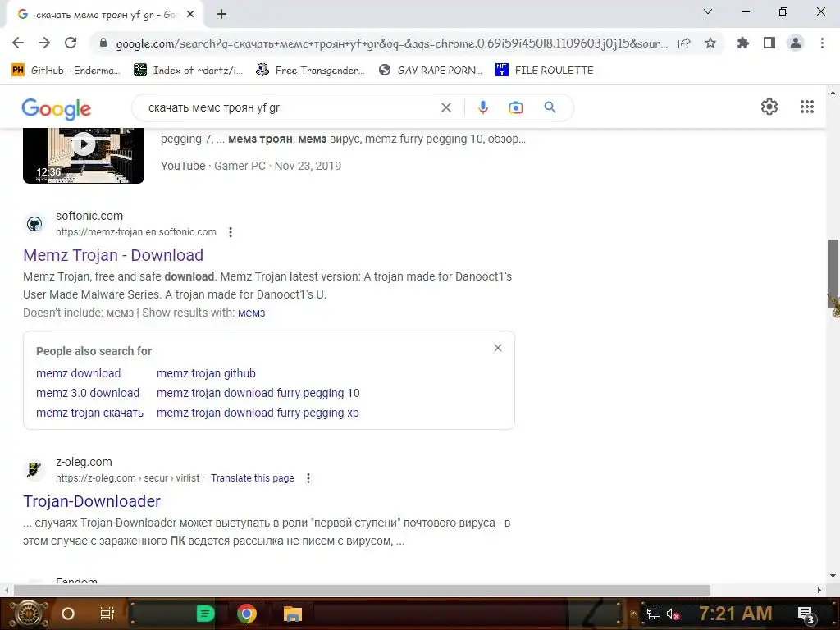The width and height of the screenshot is (840, 630).
Task: Close the Google search tab
Action: 190,15
